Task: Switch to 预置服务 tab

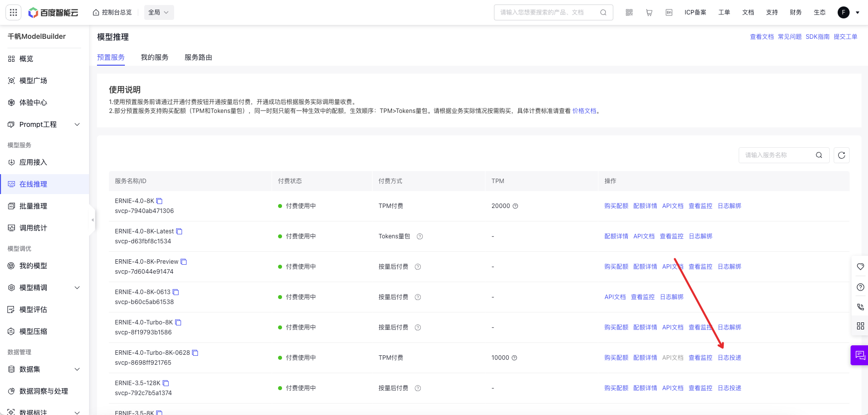Action: 111,58
